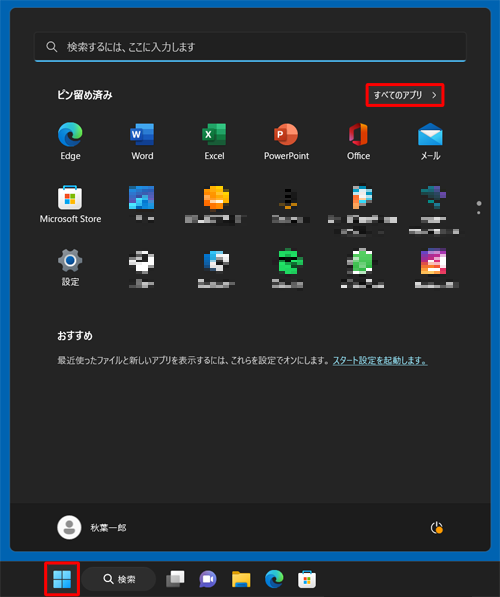Open the メール mail app
500x597 pixels.
(x=430, y=141)
